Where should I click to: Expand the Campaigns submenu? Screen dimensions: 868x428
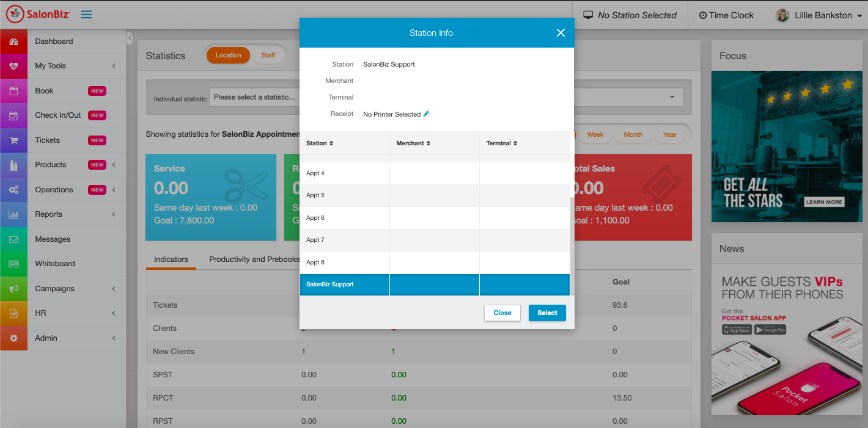(x=114, y=289)
